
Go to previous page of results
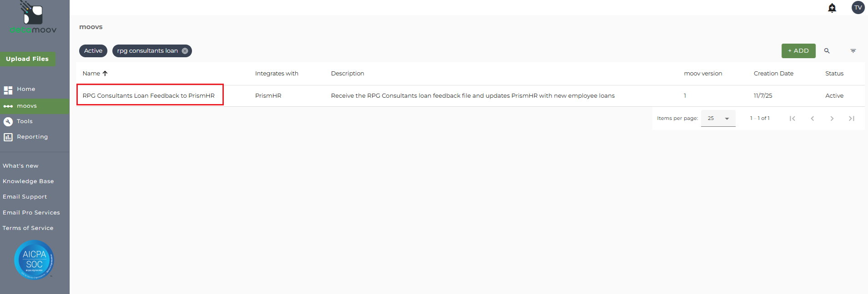[x=812, y=118]
